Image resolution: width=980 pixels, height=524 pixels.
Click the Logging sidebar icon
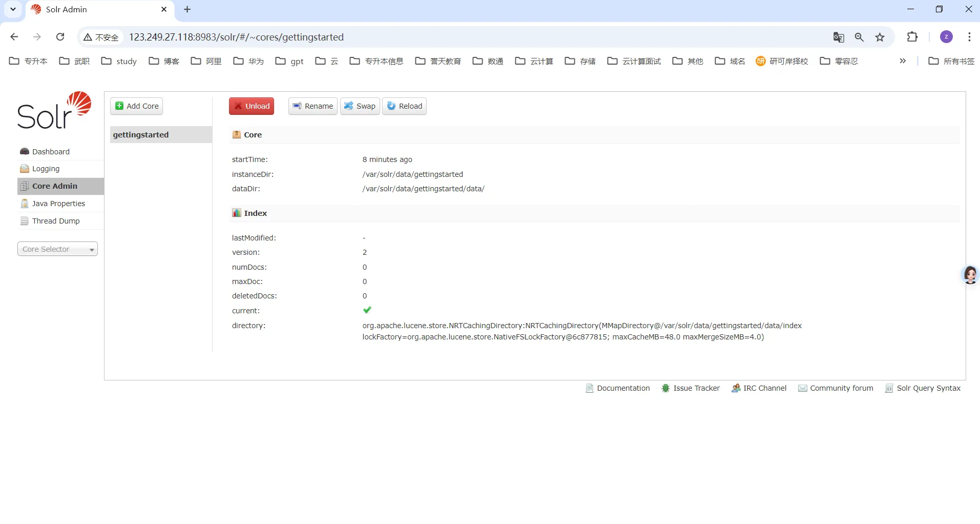[x=25, y=169]
